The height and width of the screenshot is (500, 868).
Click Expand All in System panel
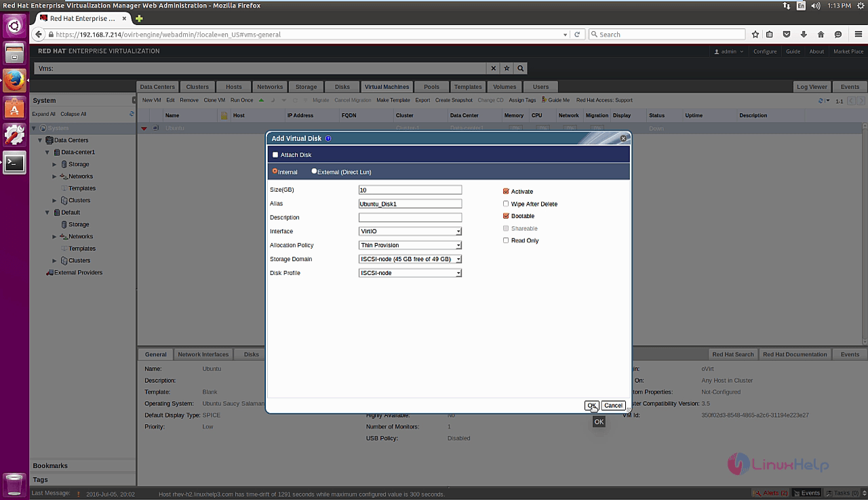coord(44,114)
